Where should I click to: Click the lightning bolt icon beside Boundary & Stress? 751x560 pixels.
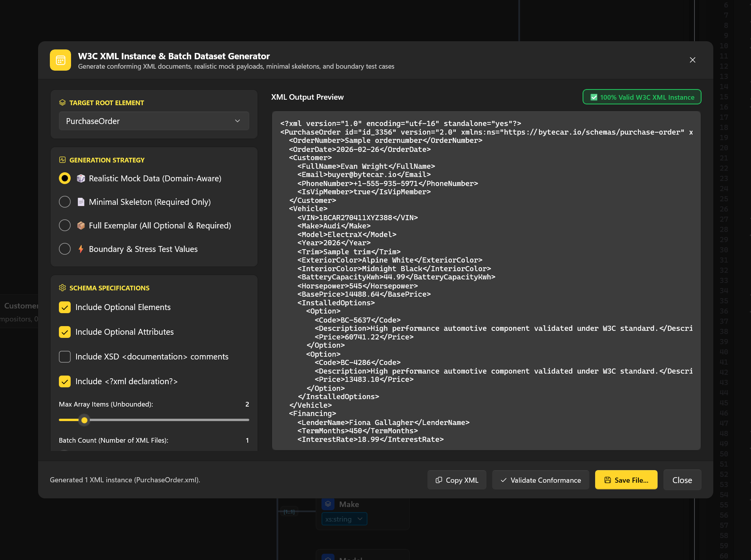click(x=81, y=249)
